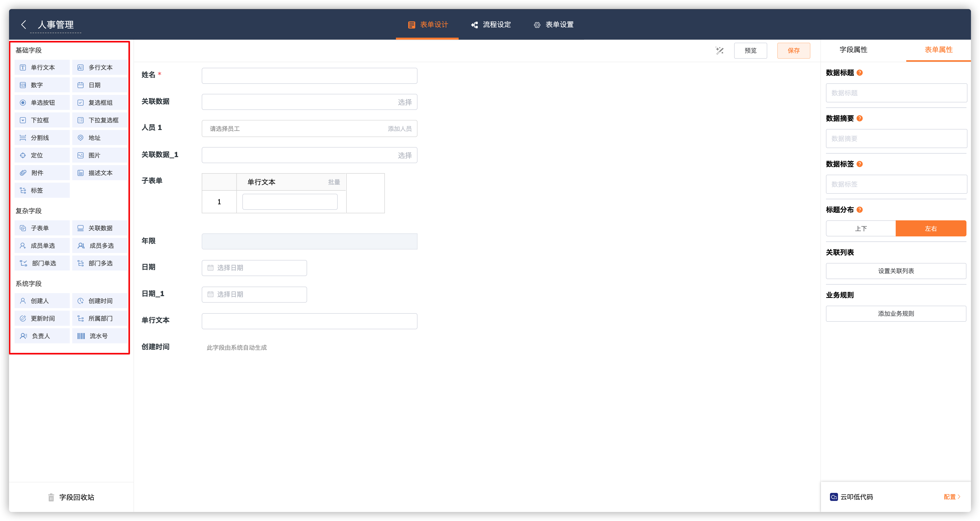The height and width of the screenshot is (521, 980).
Task: Click the 数据标题 help question icon
Action: coord(860,73)
